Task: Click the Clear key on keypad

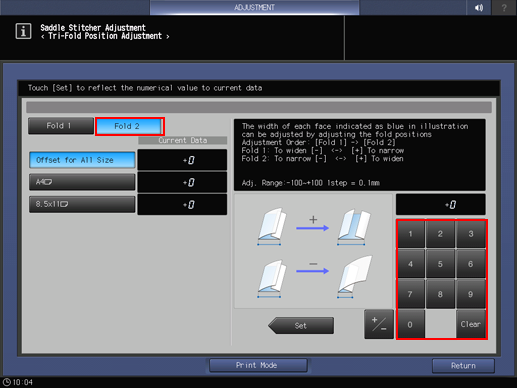Action: pyautogui.click(x=471, y=324)
